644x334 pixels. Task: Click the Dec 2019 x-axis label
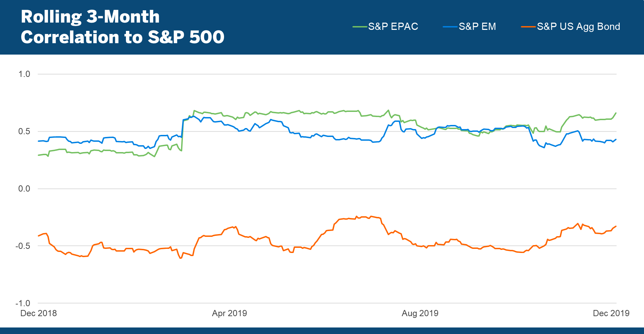coord(611,313)
